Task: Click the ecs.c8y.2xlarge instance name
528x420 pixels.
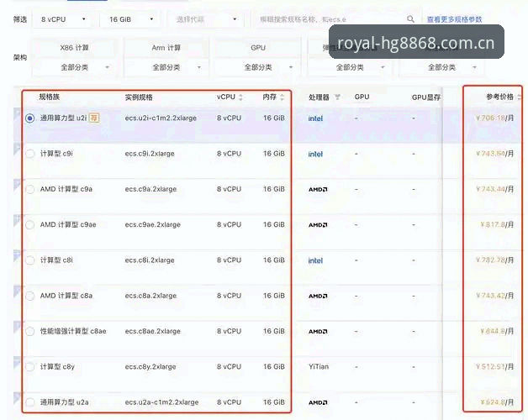Action: (150, 367)
